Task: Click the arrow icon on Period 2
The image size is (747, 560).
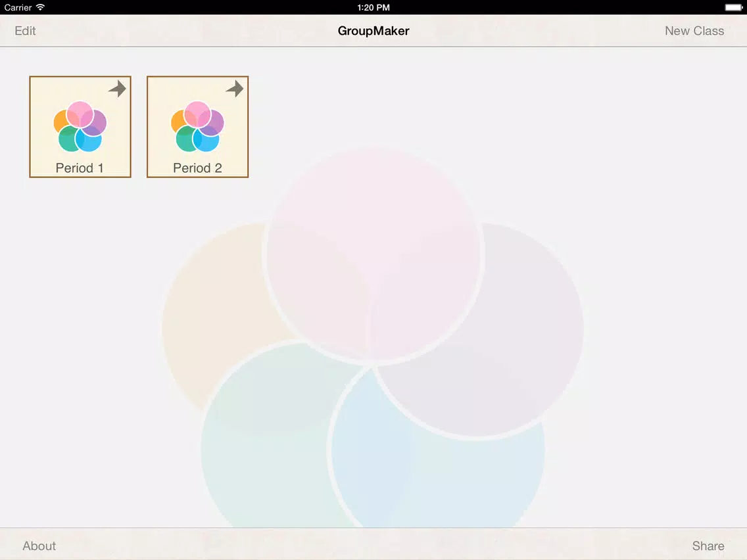Action: click(235, 89)
